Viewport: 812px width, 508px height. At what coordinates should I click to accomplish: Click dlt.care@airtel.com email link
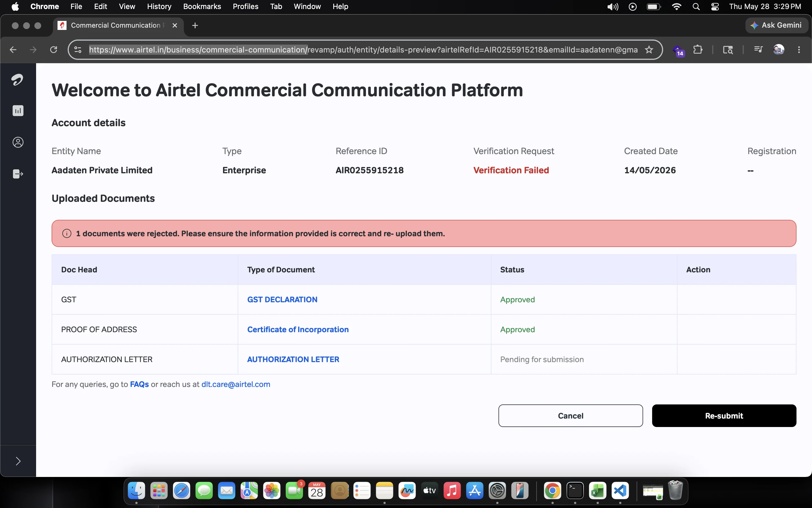(235, 384)
